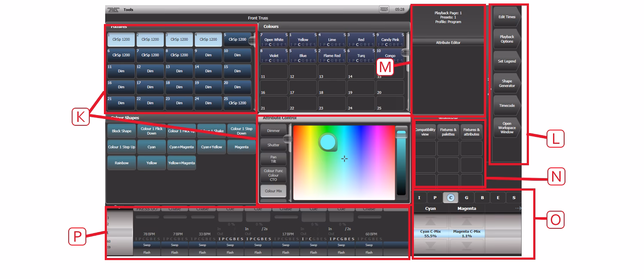Open the Shape Generator

click(507, 83)
